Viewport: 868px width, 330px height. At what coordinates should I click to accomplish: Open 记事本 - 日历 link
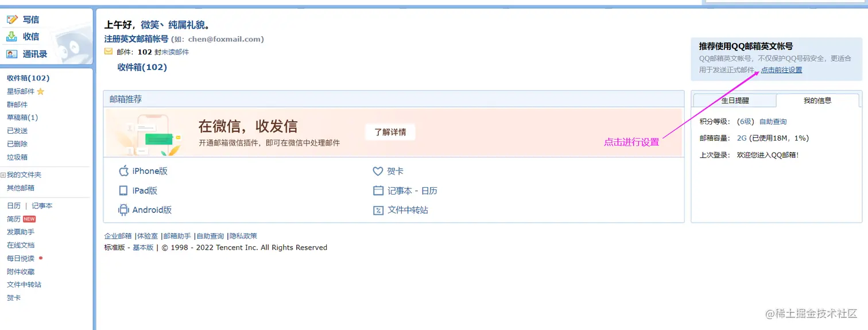tap(412, 191)
